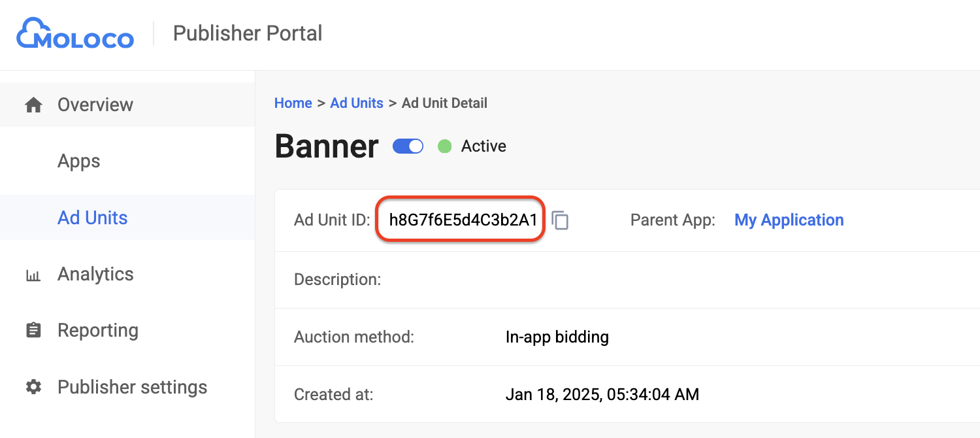Click the green Active status dot
Viewport: 980px width, 438px height.
point(445,146)
